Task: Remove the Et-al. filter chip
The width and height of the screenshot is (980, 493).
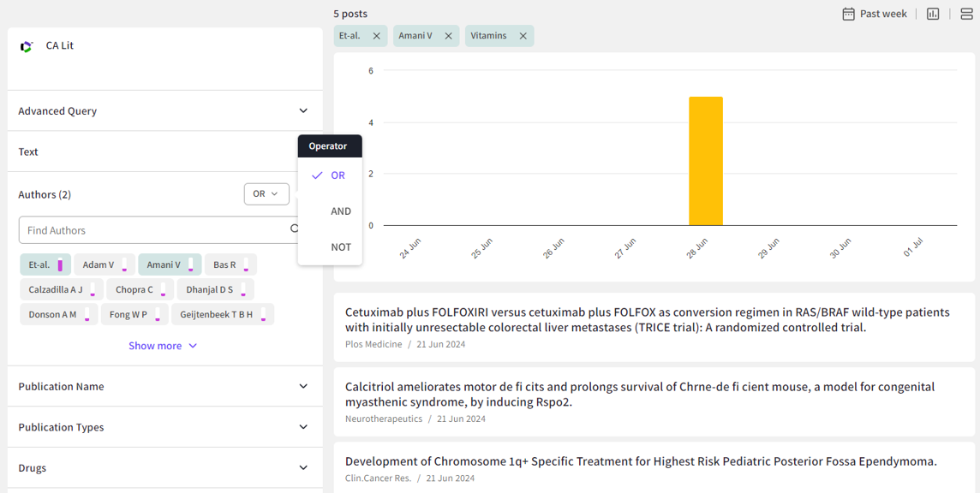Action: click(376, 36)
